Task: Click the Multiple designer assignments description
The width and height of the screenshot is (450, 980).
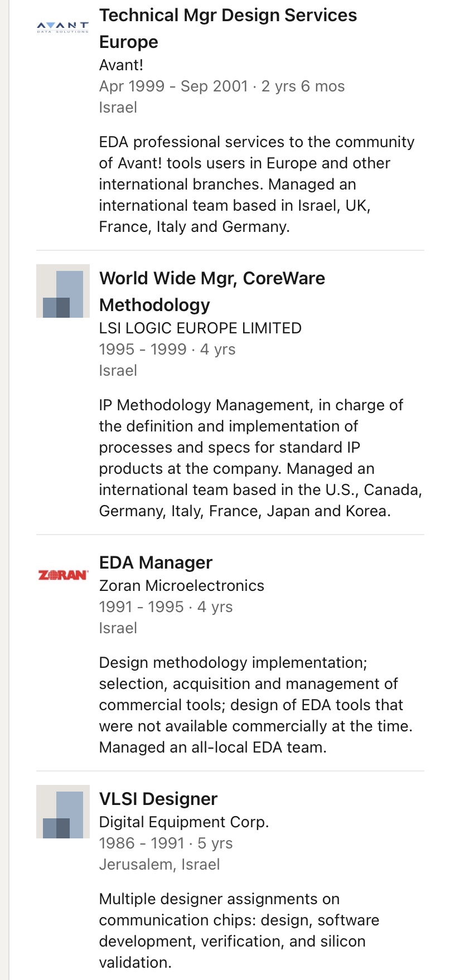Action: [239, 930]
